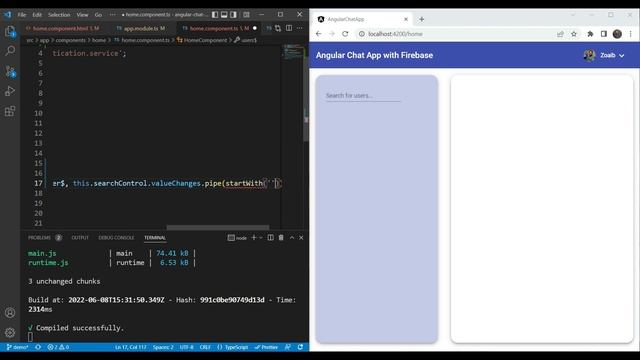640x360 pixels.
Task: Split the editor to the right
Action: point(289,28)
